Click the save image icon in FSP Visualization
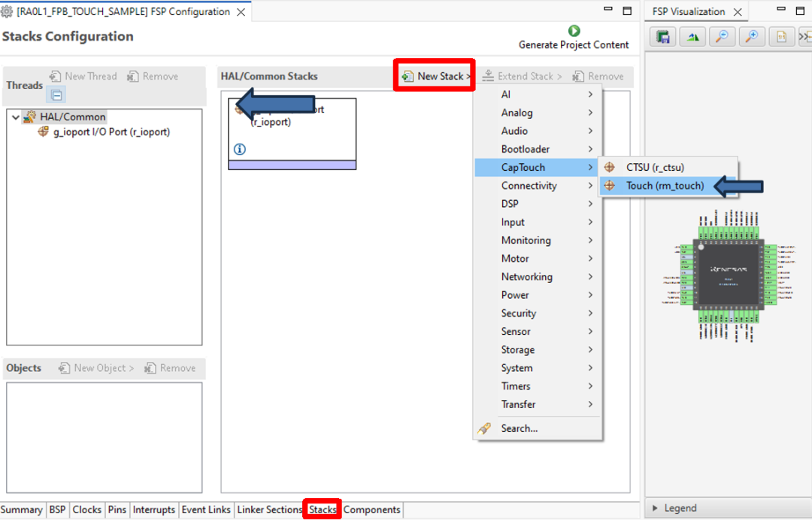 (x=663, y=37)
